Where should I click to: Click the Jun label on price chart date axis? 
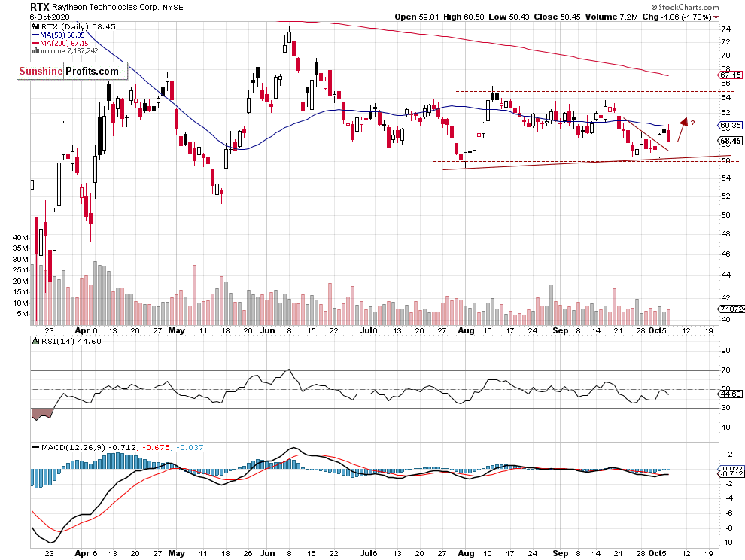[268, 330]
